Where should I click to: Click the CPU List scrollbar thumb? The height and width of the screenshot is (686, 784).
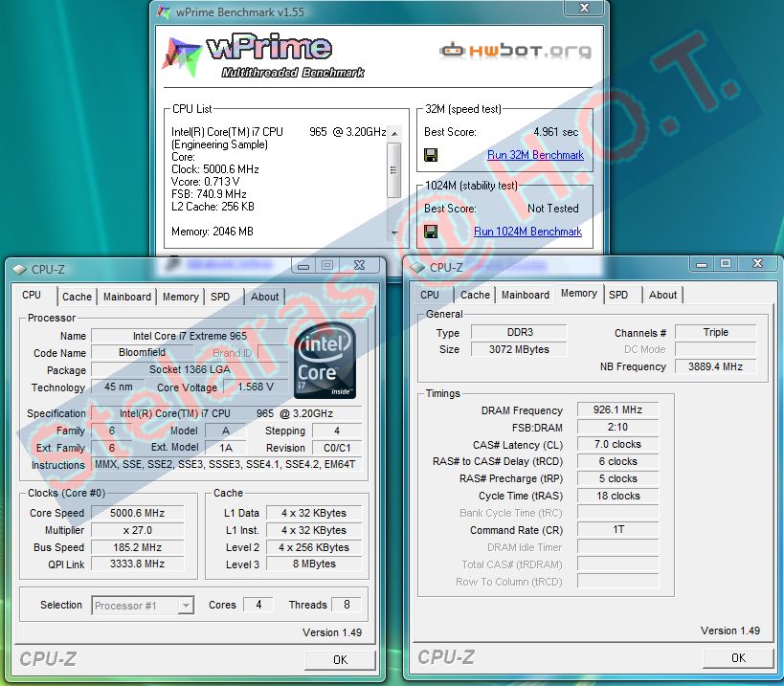point(393,170)
